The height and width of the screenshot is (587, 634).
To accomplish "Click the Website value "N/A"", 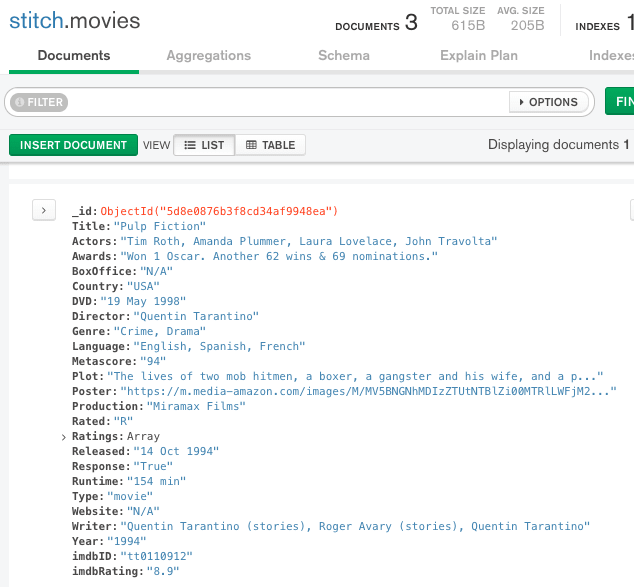I will [x=143, y=511].
